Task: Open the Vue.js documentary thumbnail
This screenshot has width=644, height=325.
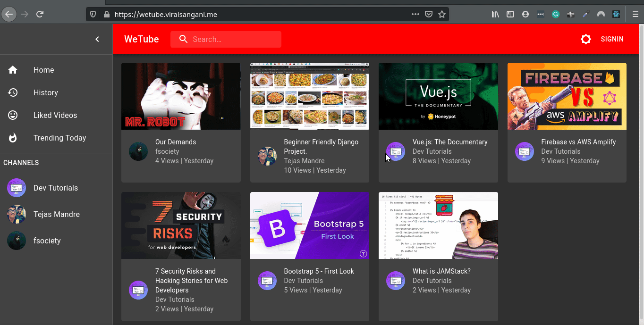Action: tap(438, 96)
